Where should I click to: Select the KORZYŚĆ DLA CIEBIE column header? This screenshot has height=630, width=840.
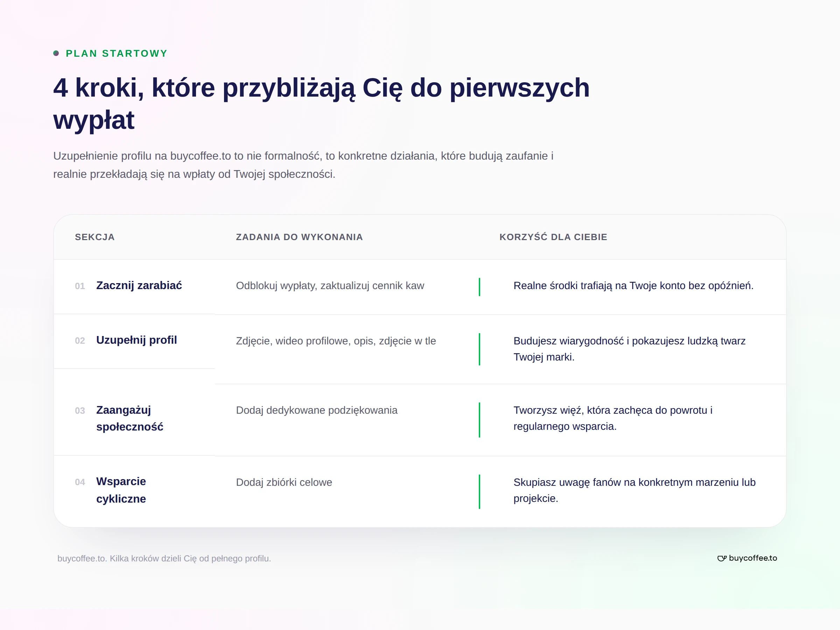pyautogui.click(x=553, y=237)
